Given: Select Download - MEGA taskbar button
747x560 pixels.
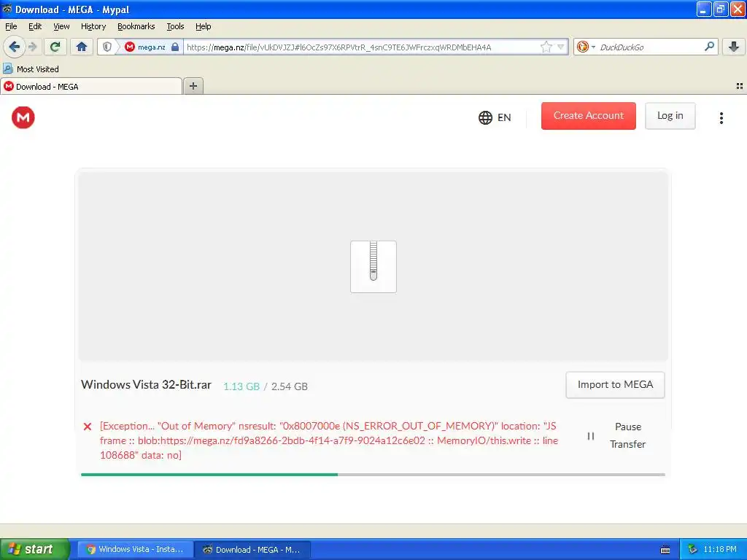Looking at the screenshot, I should (x=253, y=549).
